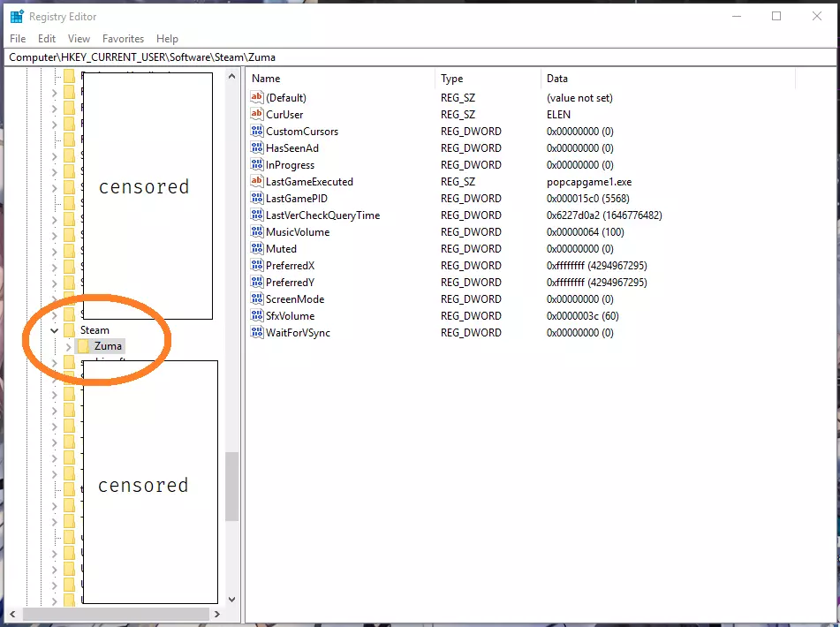Click the Steam folder icon in tree
The image size is (840, 627).
(x=69, y=329)
